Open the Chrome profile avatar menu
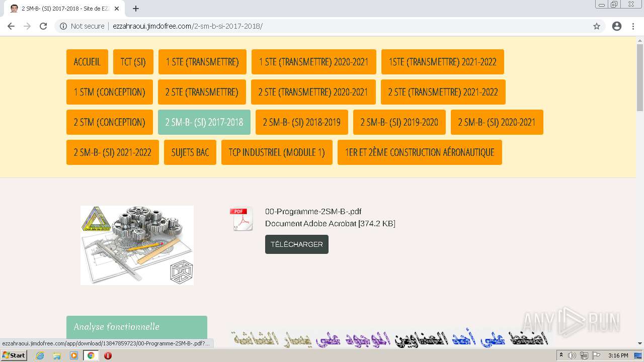 [x=617, y=26]
